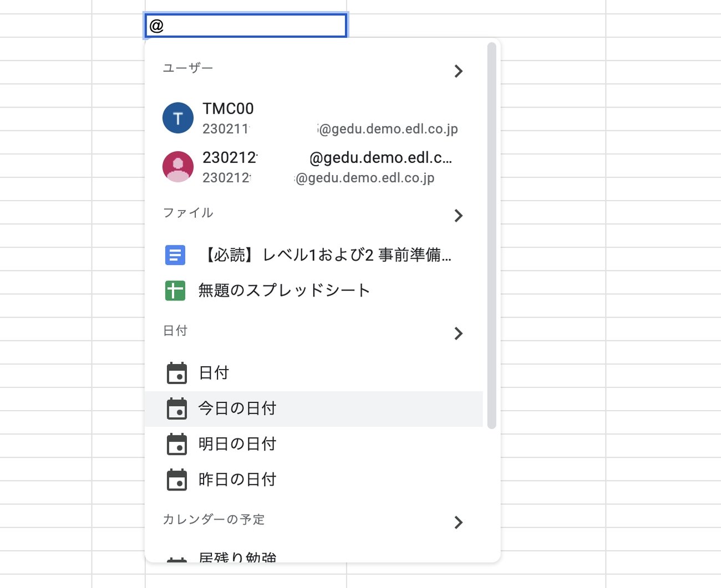Click the calendar icon beside 今日の日付
The height and width of the screenshot is (588, 721).
point(177,408)
